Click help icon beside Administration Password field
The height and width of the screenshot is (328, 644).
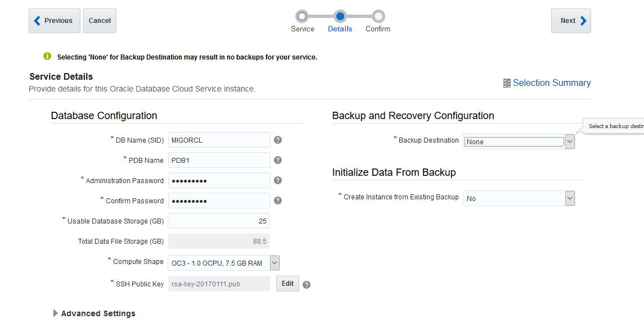point(278,181)
